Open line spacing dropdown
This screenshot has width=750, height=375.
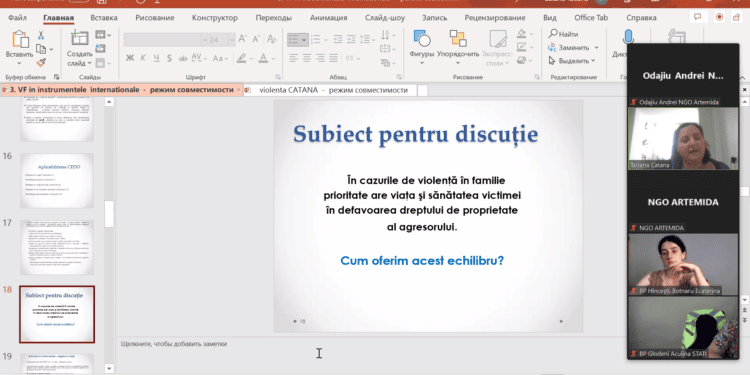tap(367, 39)
